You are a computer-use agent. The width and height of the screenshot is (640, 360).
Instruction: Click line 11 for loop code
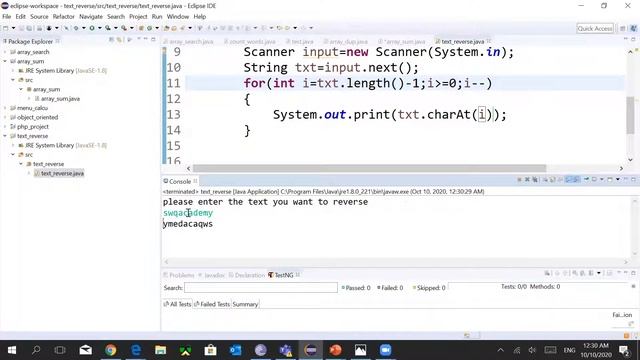[x=368, y=83]
